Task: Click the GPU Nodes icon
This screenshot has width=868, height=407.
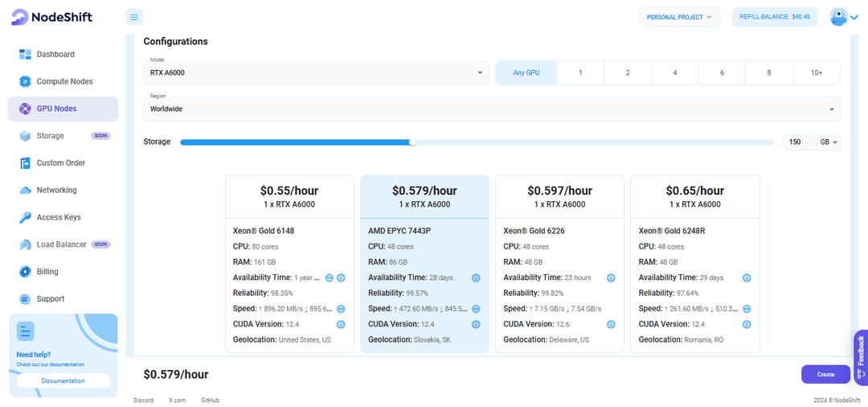Action: (25, 109)
